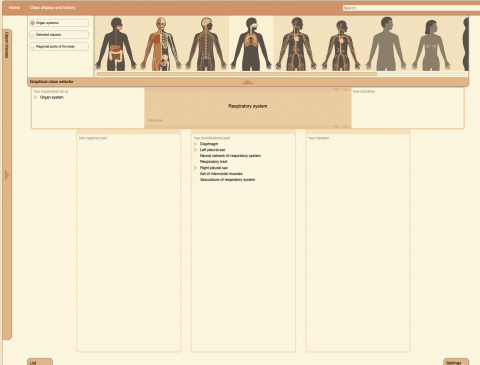This screenshot has height=365, width=480.
Task: Select the respiratory system lungs figure
Action: point(251,44)
